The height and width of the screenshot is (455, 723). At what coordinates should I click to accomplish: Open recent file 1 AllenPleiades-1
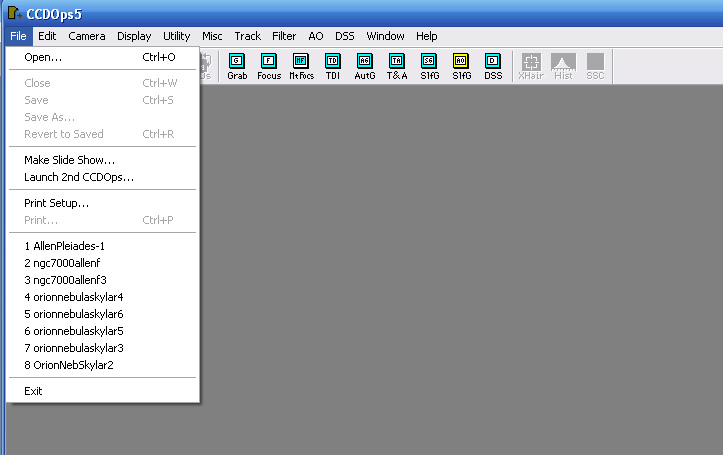coord(103,246)
